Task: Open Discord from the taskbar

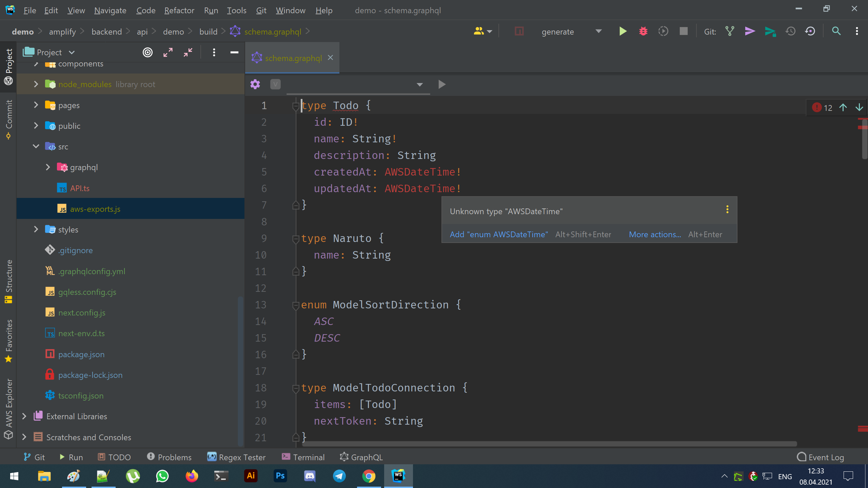Action: click(310, 476)
